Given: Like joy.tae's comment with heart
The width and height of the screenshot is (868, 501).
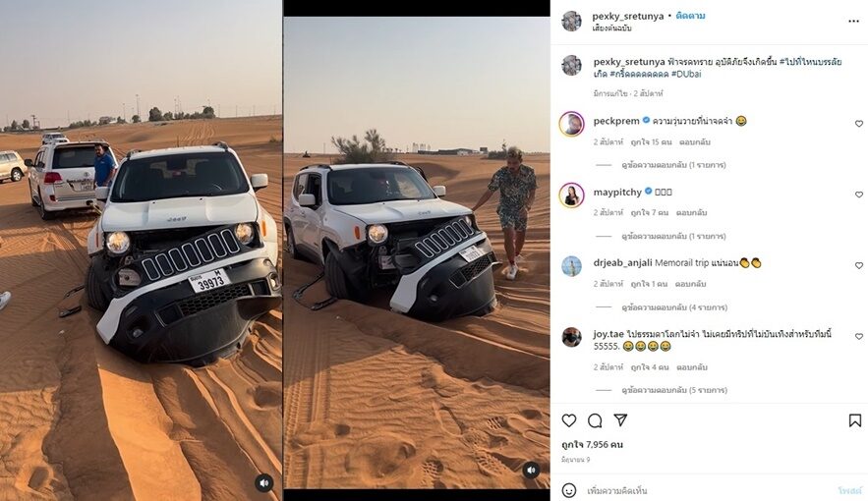Looking at the screenshot, I should [858, 336].
